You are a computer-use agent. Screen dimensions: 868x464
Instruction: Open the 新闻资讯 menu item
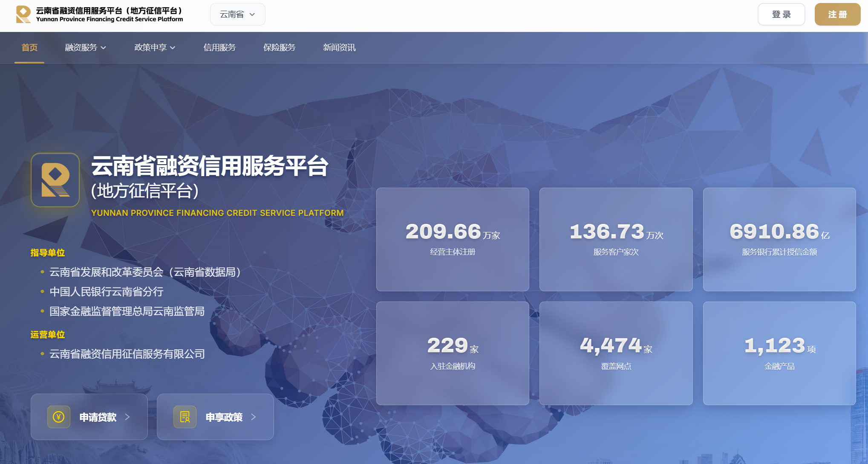point(339,48)
